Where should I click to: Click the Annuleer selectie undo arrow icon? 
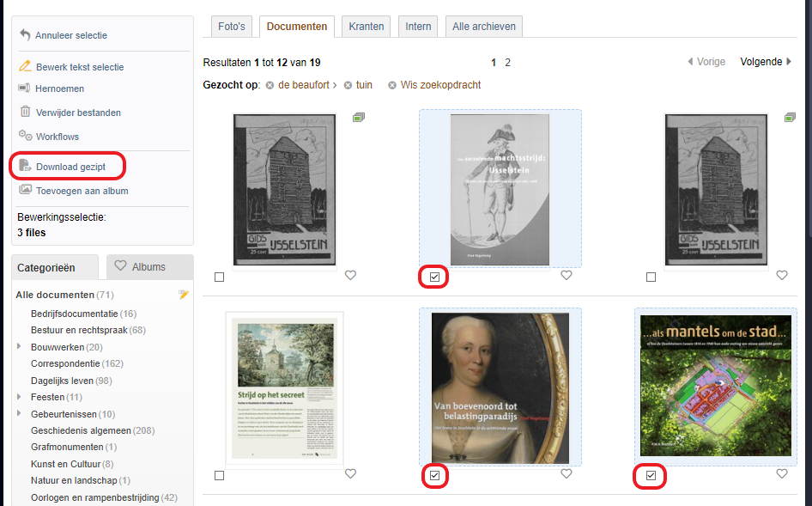pos(25,34)
